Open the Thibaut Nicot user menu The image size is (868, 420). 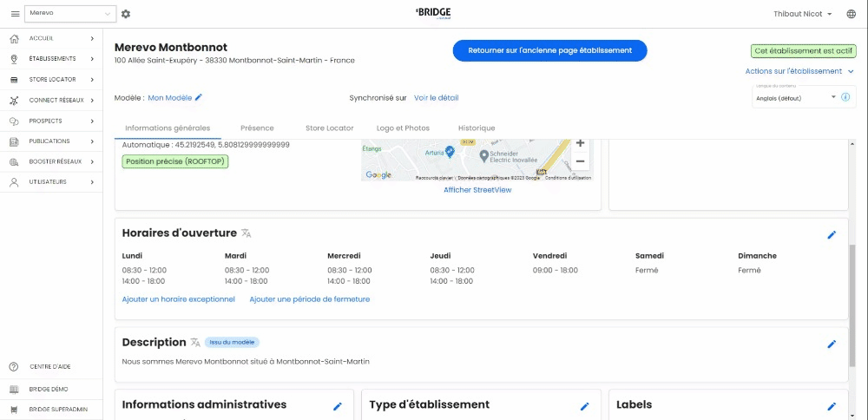[x=803, y=14]
